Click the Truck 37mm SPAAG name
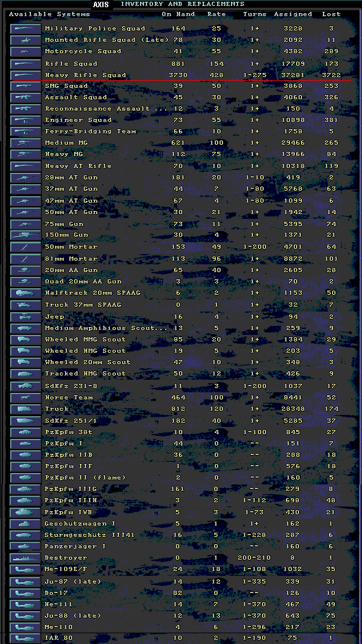Image resolution: width=362 pixels, height=644 pixels. tap(83, 305)
